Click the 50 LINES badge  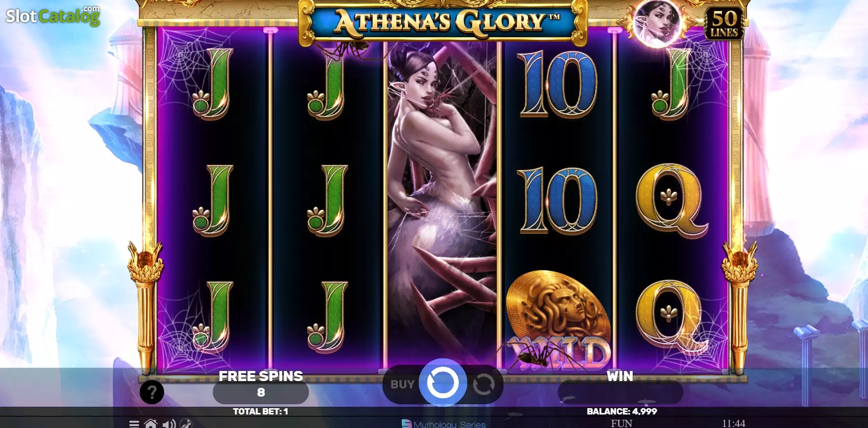(x=724, y=23)
